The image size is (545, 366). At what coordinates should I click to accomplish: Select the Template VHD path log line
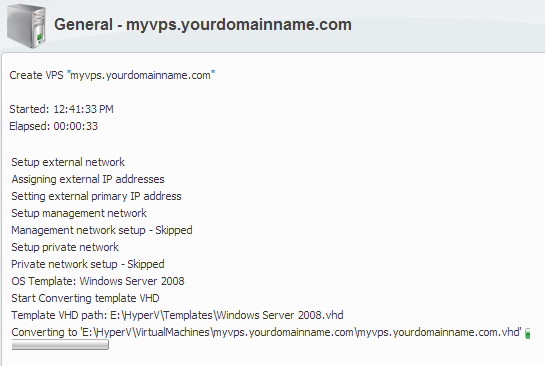(x=177, y=315)
